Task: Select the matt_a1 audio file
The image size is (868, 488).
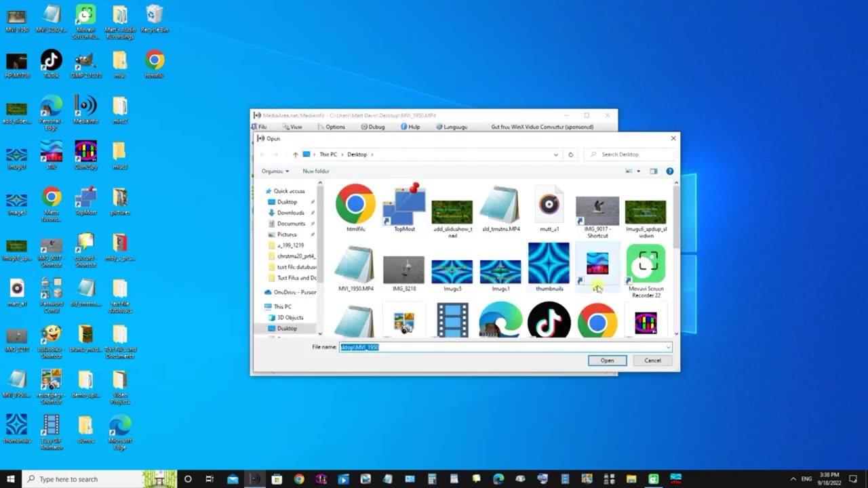Action: pos(549,207)
